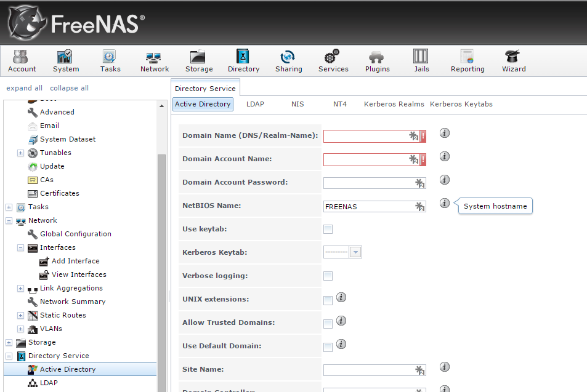Enable the UNIX extensions checkbox

(328, 300)
